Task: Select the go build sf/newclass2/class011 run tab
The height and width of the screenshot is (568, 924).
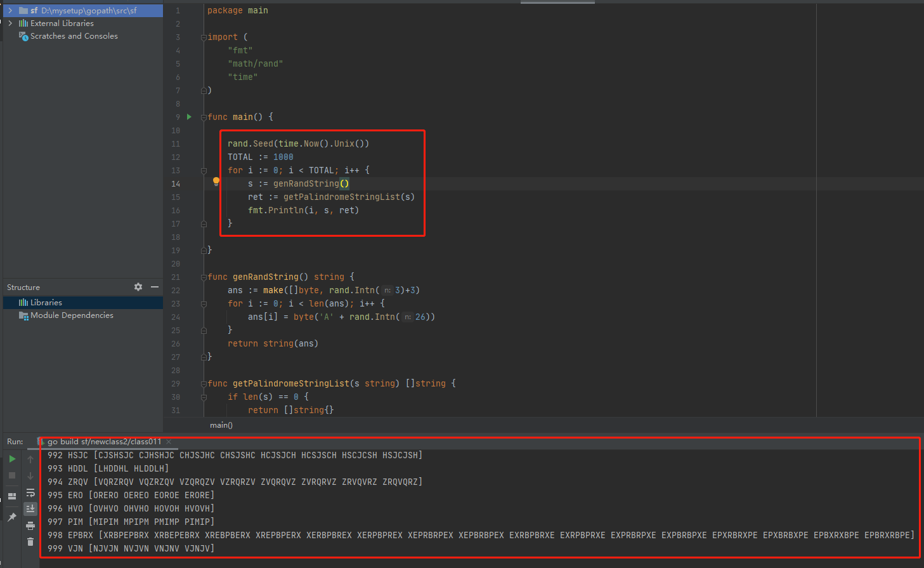Action: pos(104,442)
